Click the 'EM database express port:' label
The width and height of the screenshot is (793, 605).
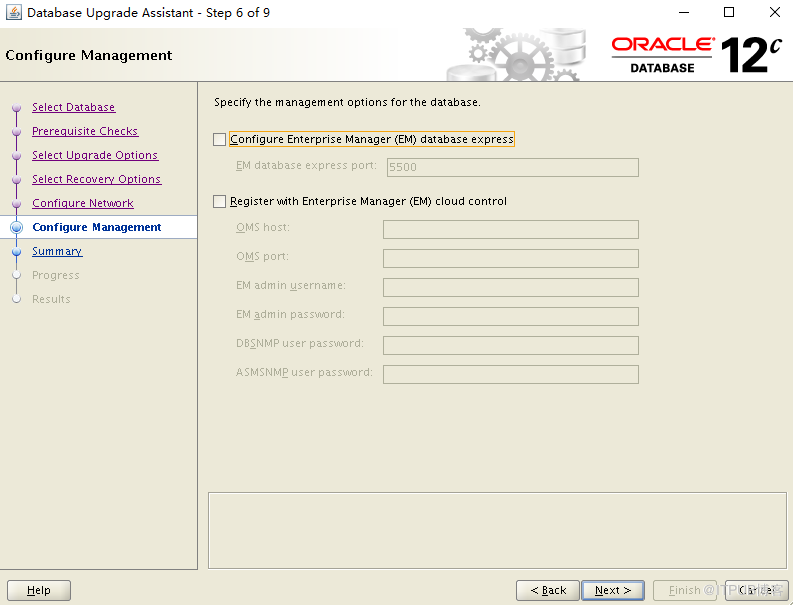(x=306, y=165)
